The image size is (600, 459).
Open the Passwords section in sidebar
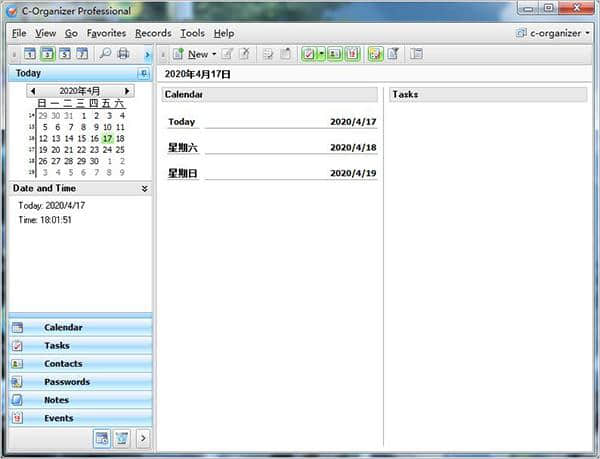[x=66, y=382]
